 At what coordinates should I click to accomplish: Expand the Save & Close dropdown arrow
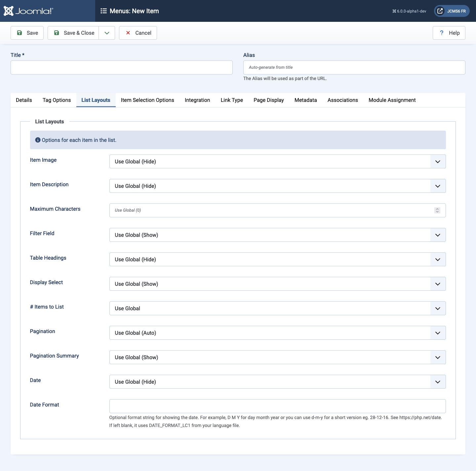(107, 33)
